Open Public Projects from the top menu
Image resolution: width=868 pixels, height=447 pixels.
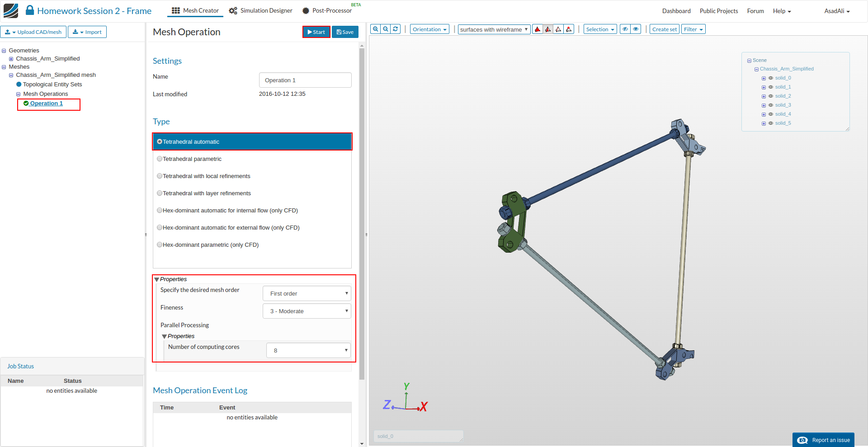click(719, 11)
